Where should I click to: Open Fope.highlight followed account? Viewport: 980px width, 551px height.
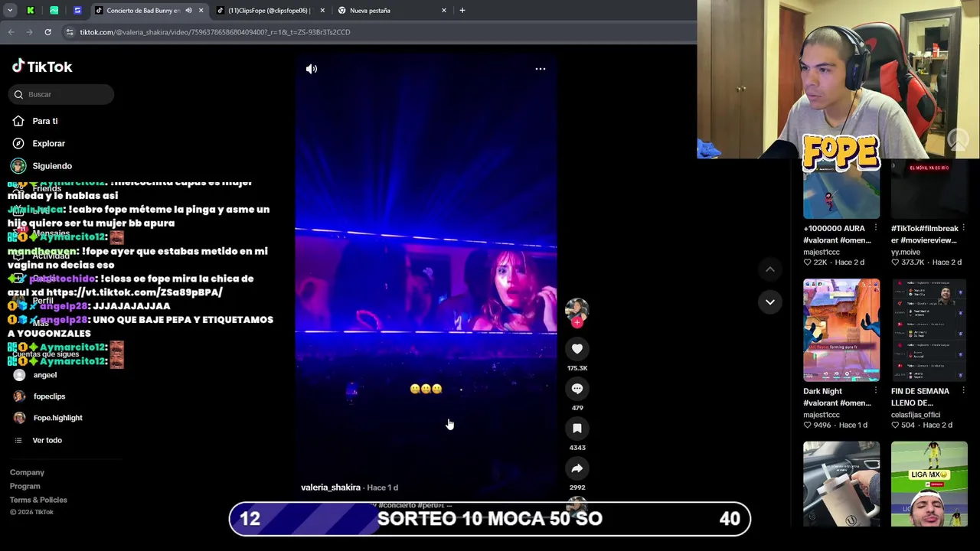pyautogui.click(x=57, y=418)
